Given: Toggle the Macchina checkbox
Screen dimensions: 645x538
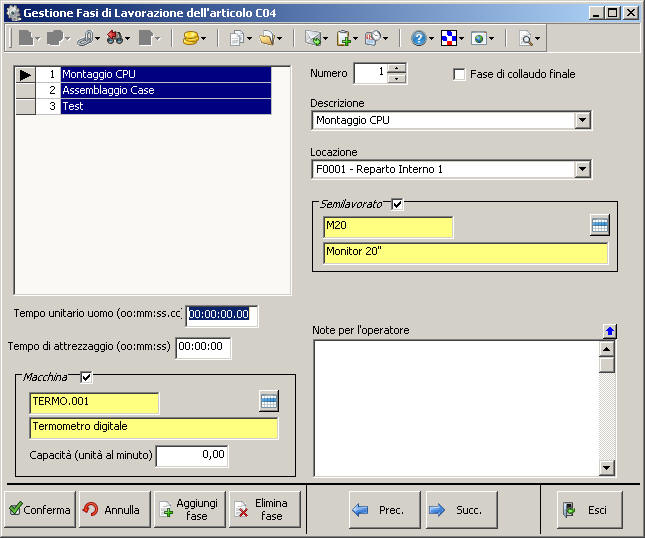Looking at the screenshot, I should pyautogui.click(x=85, y=377).
